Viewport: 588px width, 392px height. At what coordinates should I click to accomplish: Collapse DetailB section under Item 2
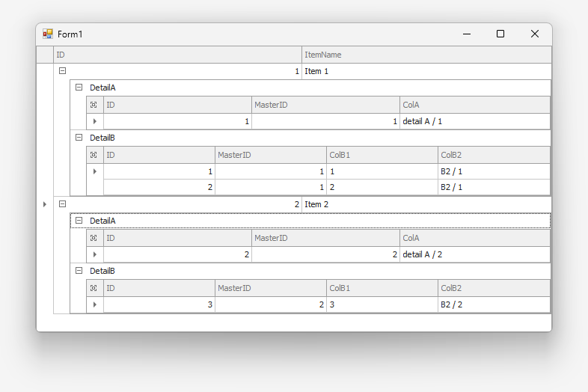click(x=79, y=271)
